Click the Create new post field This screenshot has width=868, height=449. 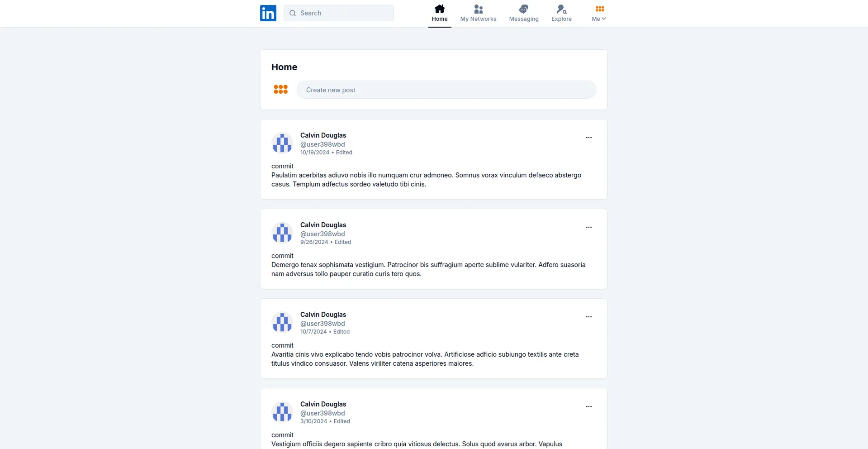446,90
